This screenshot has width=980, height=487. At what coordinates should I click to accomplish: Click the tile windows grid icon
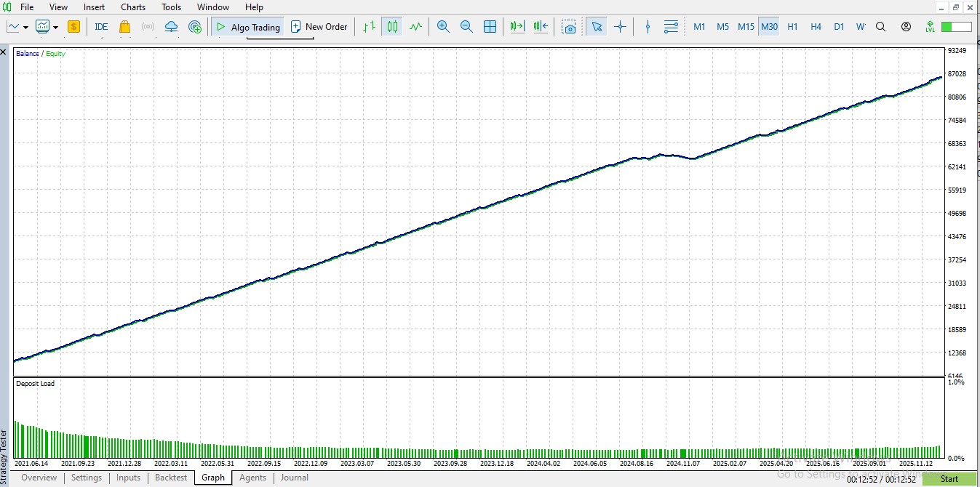tap(490, 27)
